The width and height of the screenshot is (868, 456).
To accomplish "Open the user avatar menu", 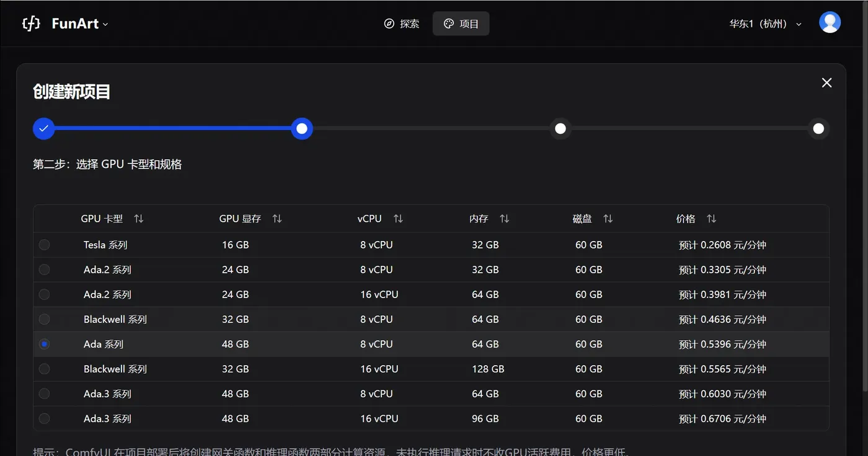I will coord(830,23).
